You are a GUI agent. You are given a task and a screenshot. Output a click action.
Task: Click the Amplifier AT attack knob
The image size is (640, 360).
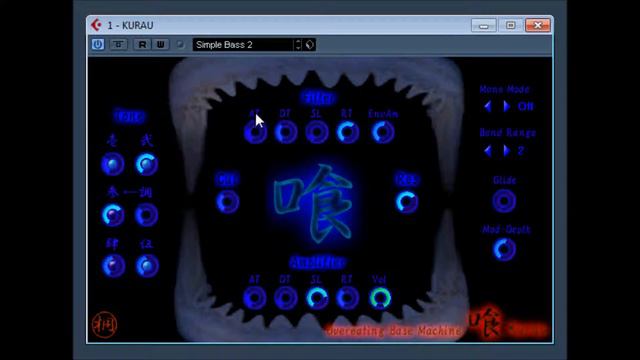pyautogui.click(x=254, y=298)
